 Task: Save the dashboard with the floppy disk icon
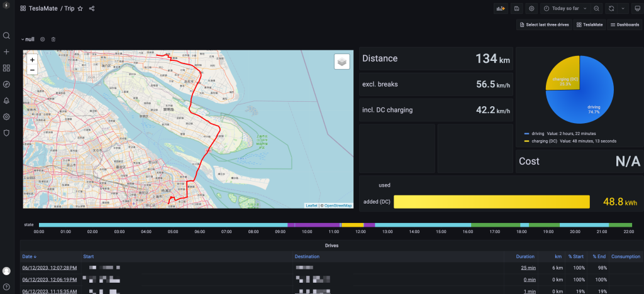coord(516,9)
